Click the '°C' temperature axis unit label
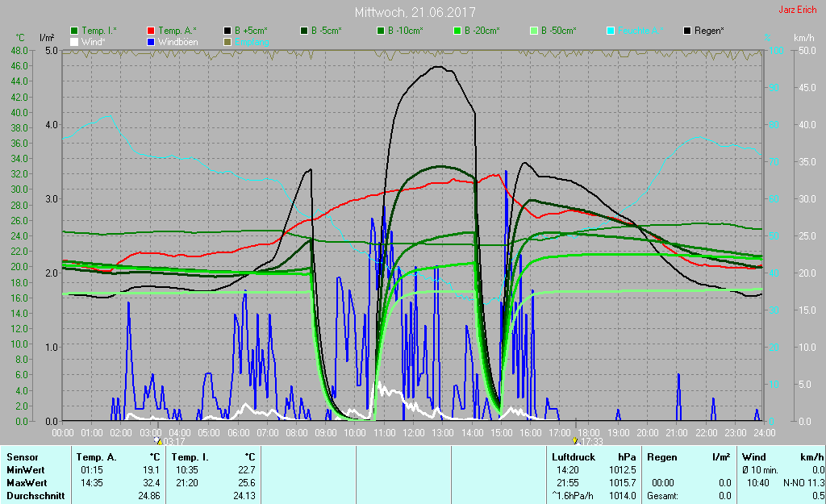The image size is (826, 504). coord(20,38)
